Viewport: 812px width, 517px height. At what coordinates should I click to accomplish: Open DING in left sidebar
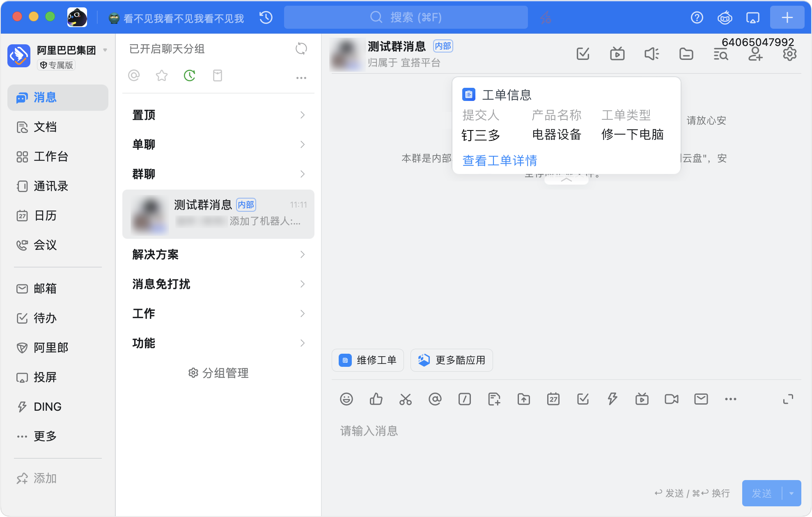click(58, 407)
